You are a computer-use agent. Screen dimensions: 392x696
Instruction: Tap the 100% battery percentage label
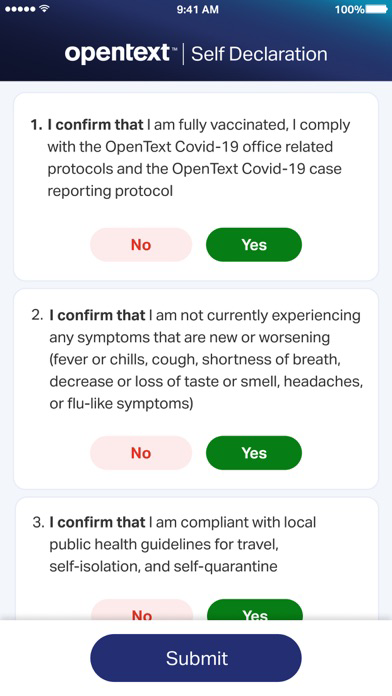tap(349, 9)
